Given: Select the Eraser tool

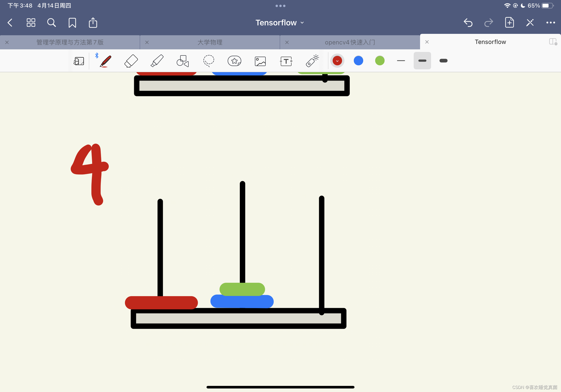Looking at the screenshot, I should [131, 61].
